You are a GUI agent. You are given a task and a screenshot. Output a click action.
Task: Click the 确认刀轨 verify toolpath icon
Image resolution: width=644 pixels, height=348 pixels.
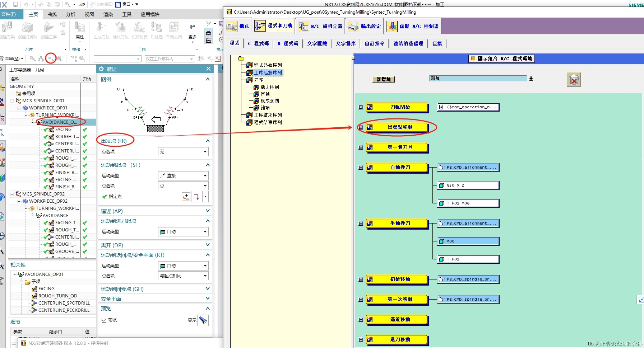[x=120, y=27]
